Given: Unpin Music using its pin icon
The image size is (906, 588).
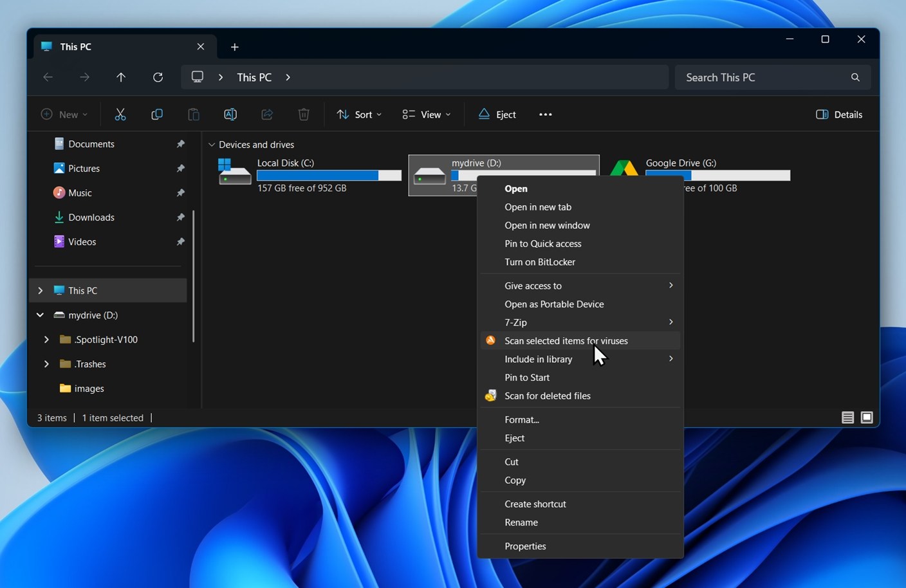Looking at the screenshot, I should tap(181, 193).
